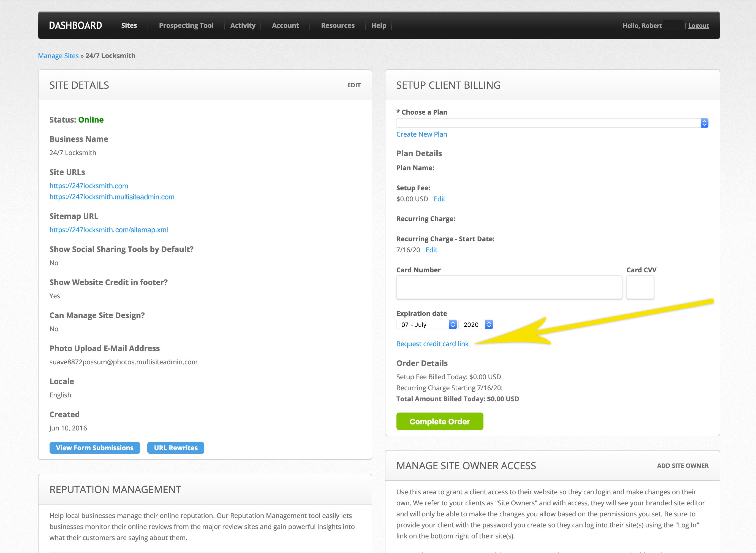Click inside the Card Number field
Image resolution: width=756 pixels, height=553 pixels.
(509, 287)
